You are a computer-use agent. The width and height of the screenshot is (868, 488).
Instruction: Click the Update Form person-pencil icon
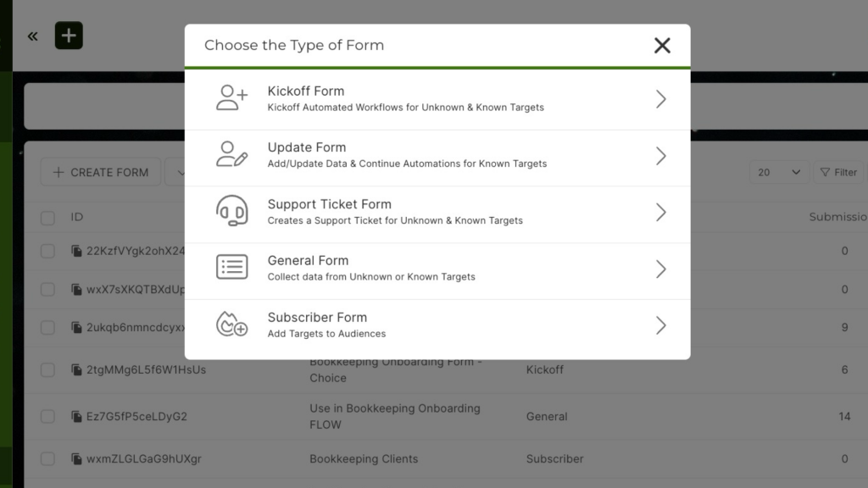(x=231, y=155)
